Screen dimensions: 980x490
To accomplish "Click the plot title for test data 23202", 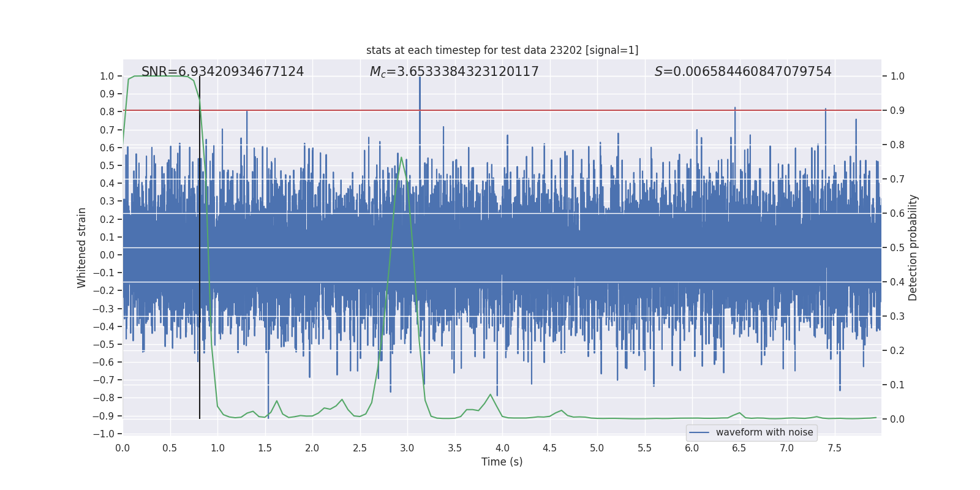I will pyautogui.click(x=502, y=50).
